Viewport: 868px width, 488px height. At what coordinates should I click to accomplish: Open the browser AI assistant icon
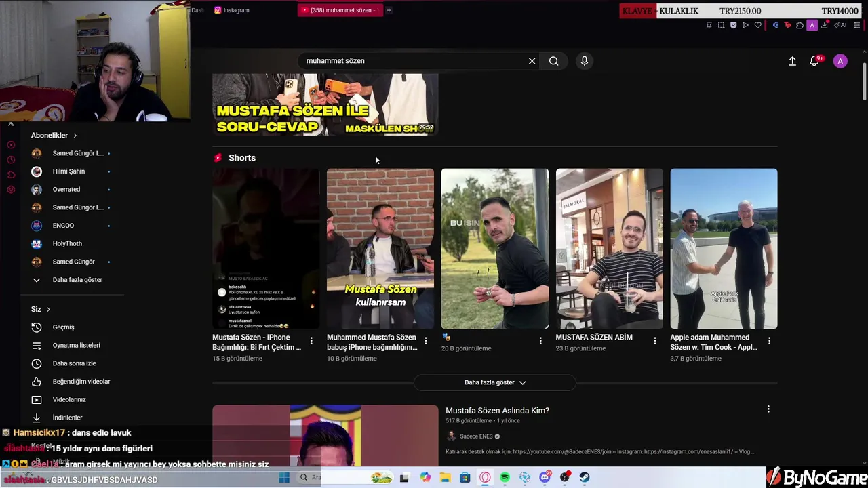[x=841, y=25]
